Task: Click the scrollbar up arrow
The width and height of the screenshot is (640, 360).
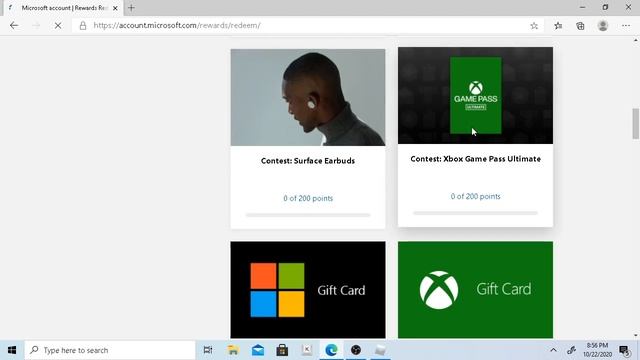Action: pyautogui.click(x=636, y=40)
